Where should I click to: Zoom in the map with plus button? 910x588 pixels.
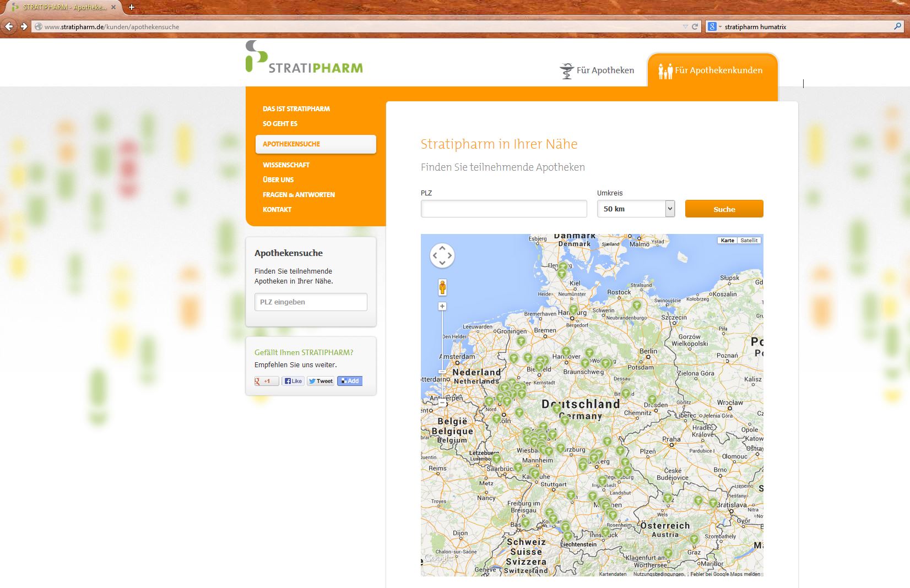[x=442, y=306]
